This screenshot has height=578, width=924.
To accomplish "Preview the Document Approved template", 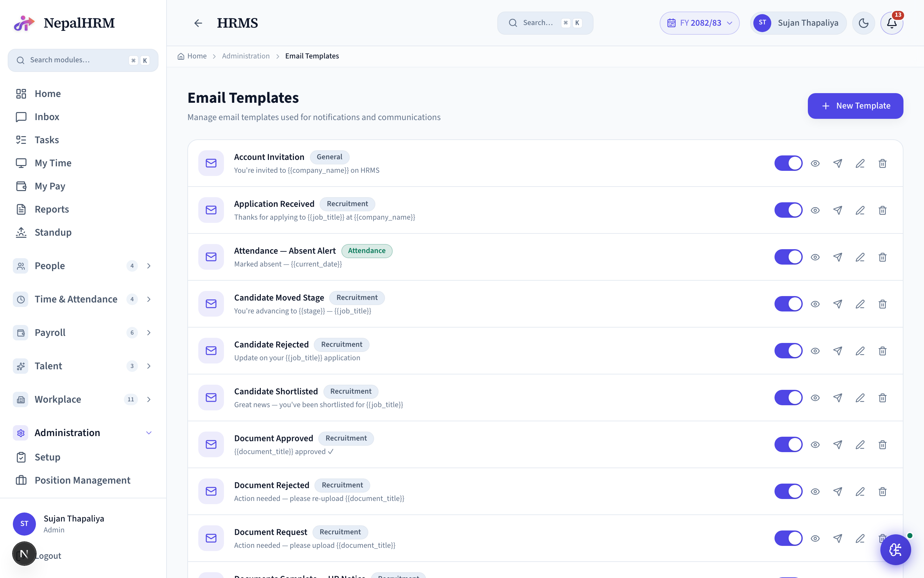I will tap(815, 445).
